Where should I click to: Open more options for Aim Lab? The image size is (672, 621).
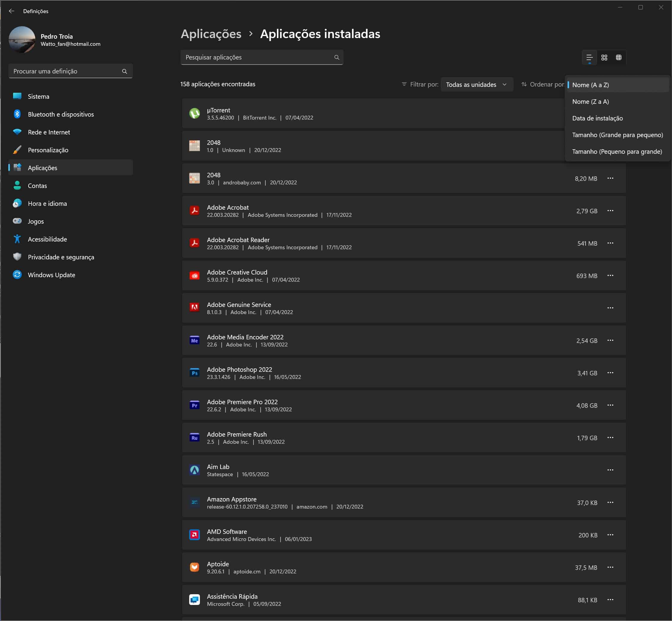pos(610,470)
